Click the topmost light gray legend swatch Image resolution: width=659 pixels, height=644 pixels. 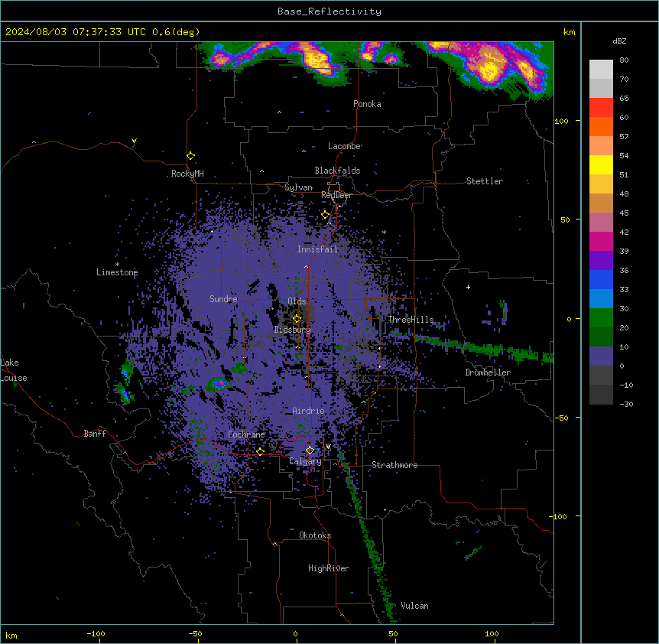(601, 70)
